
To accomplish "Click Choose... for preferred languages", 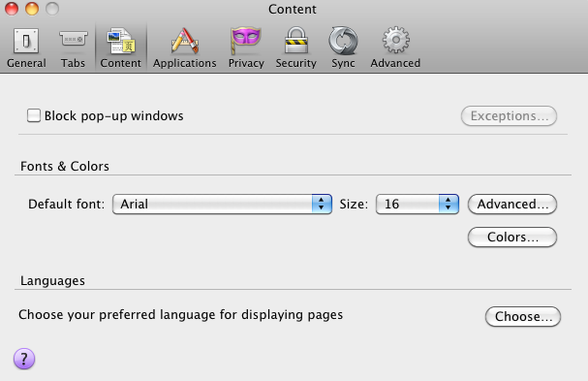I will click(523, 316).
